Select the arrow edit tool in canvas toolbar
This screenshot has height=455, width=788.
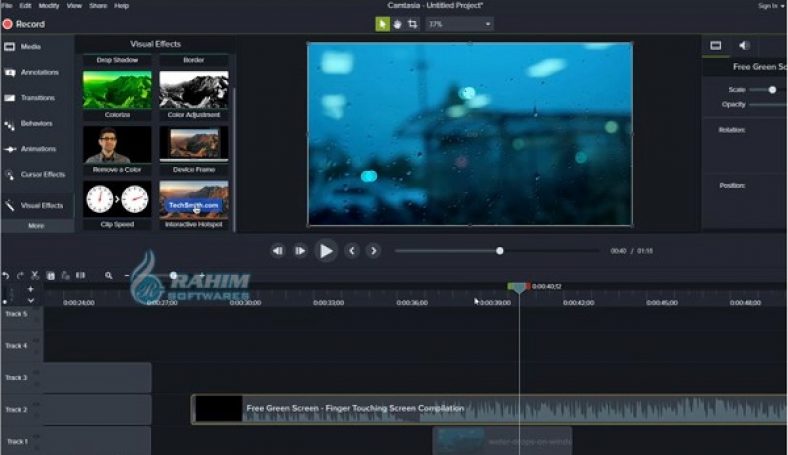383,24
